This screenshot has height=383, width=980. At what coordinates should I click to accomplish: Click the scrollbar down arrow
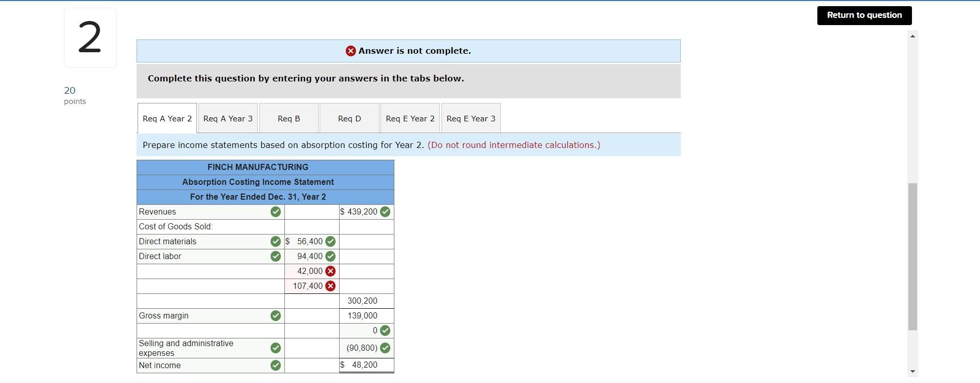coord(912,372)
